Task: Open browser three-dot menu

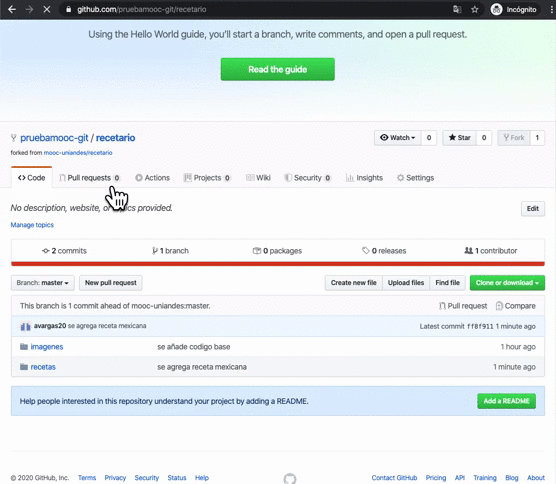Action: pos(551,9)
